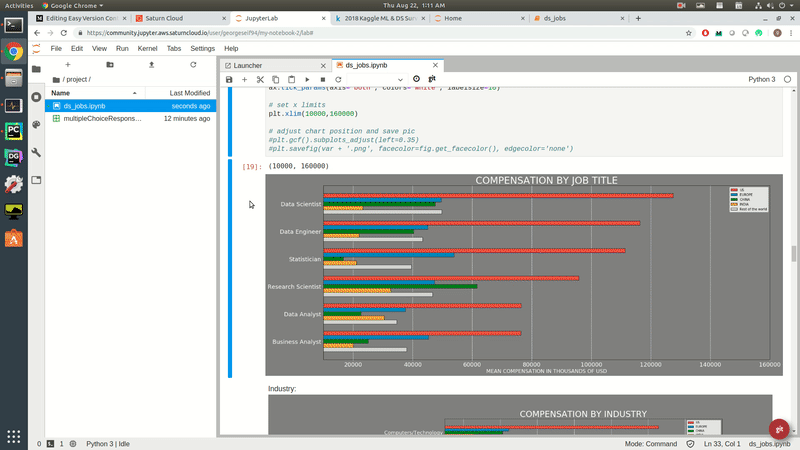This screenshot has height=450, width=800.
Task: Switch to the Home browser tab
Action: click(x=479, y=18)
